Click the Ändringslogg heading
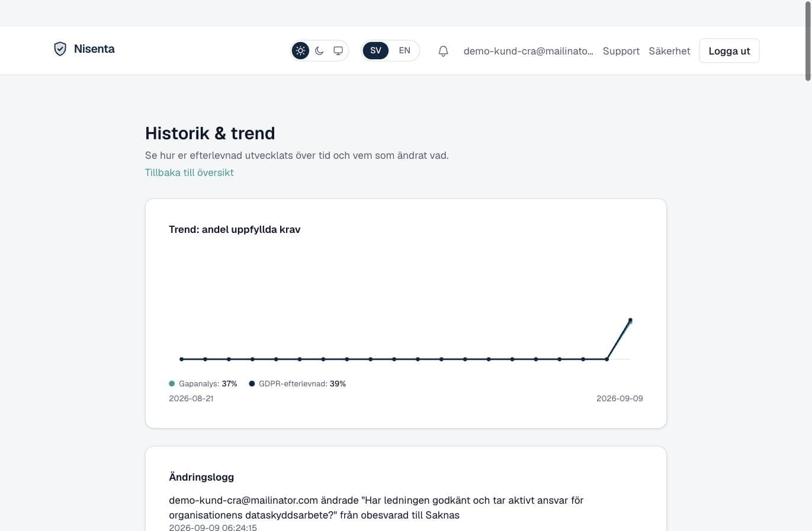This screenshot has width=812, height=531. [x=201, y=477]
